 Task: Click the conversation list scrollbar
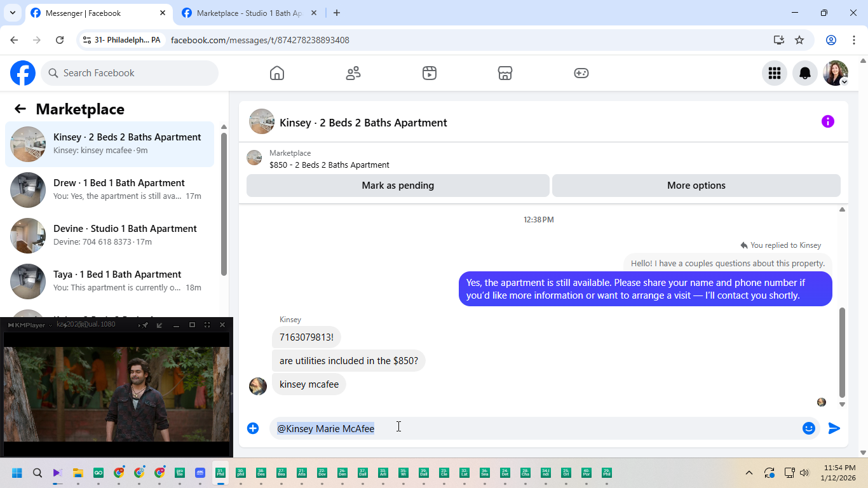[224, 203]
